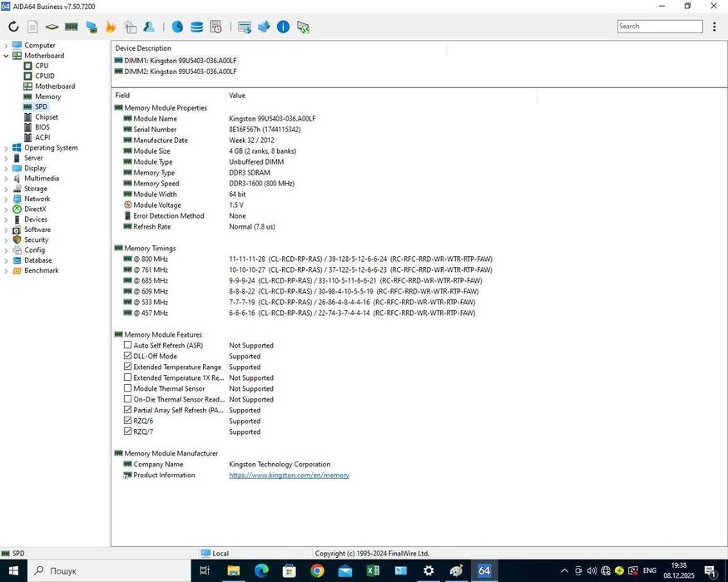Click inside the Search field
The width and height of the screenshot is (728, 582).
(x=660, y=27)
